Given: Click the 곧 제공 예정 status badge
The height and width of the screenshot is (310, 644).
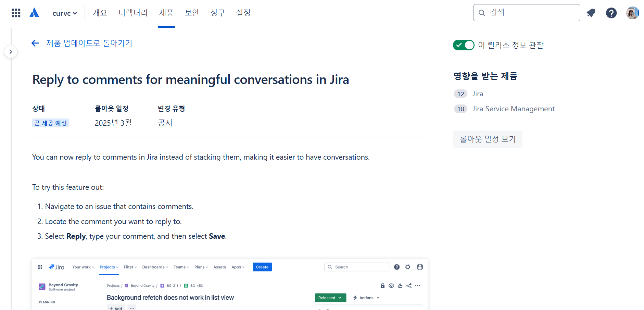Looking at the screenshot, I should (x=51, y=123).
